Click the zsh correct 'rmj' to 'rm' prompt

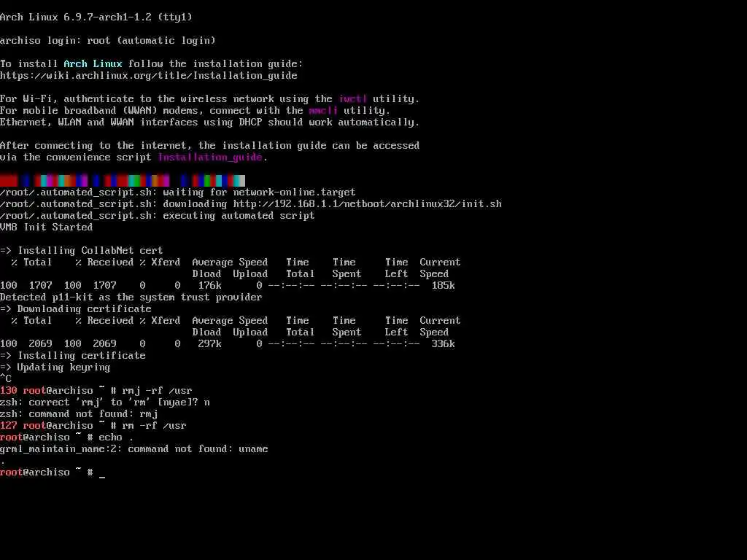[105, 402]
